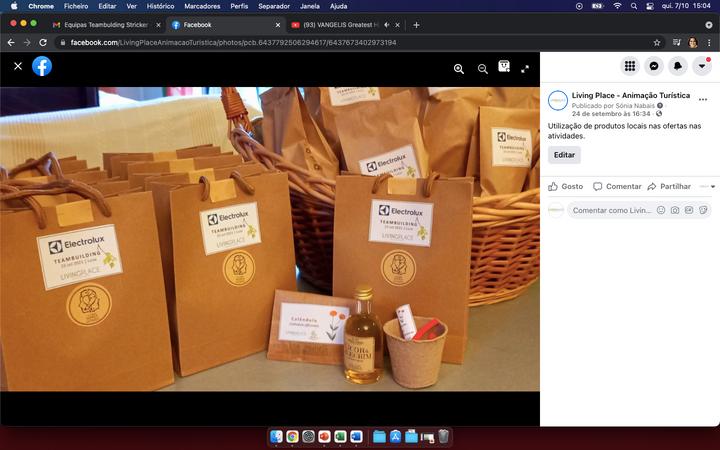The image size is (720, 450).
Task: Open a new Chrome tab
Action: 416,25
